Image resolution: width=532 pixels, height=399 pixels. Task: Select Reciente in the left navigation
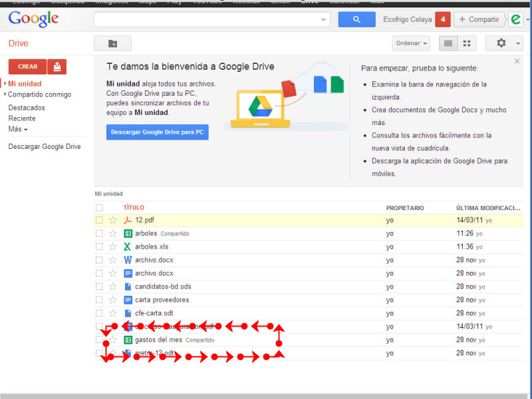click(22, 118)
